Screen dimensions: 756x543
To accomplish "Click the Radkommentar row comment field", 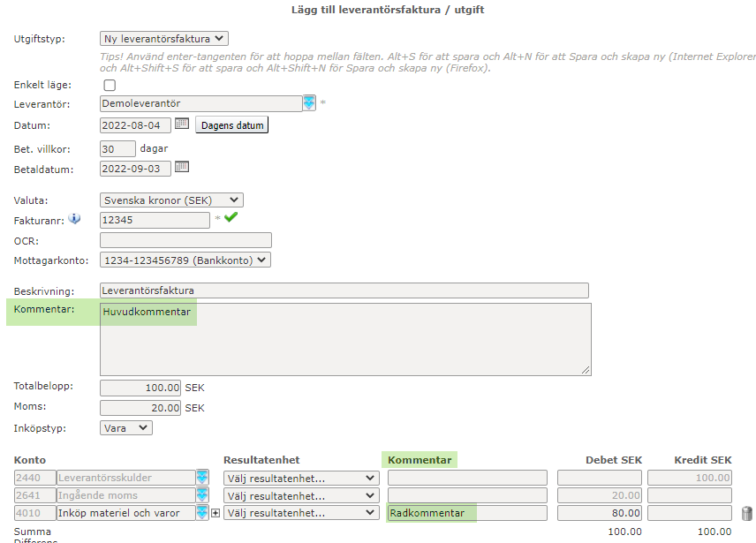I will click(x=467, y=513).
